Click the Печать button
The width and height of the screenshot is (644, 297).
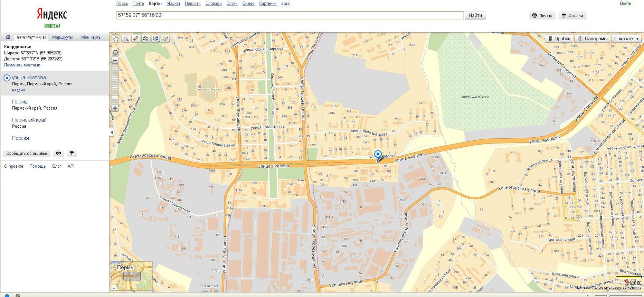[x=542, y=15]
